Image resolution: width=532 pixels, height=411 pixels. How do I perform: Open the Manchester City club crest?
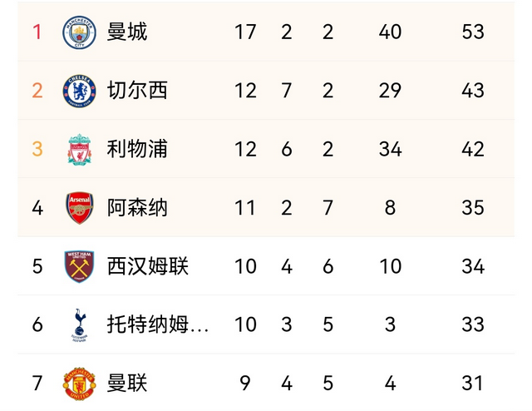80,32
